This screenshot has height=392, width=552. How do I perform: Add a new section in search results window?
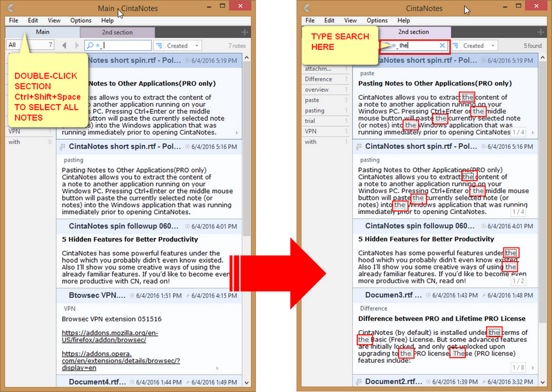click(x=541, y=33)
